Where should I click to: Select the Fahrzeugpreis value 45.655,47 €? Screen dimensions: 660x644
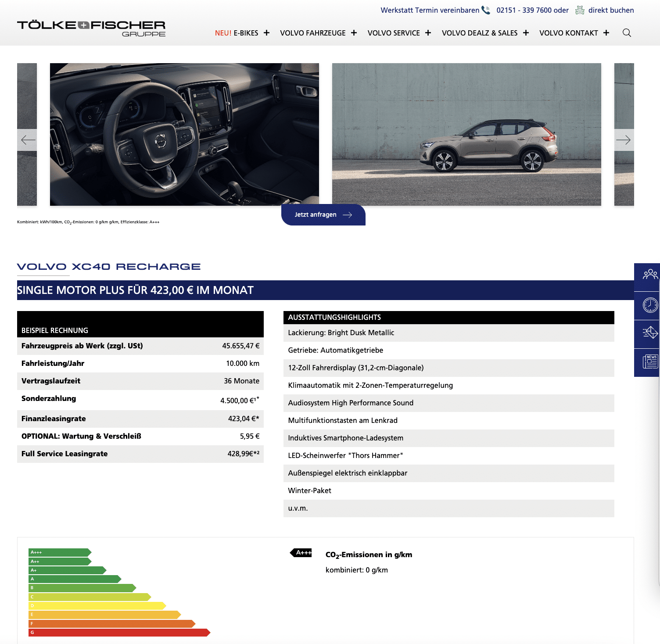(240, 346)
